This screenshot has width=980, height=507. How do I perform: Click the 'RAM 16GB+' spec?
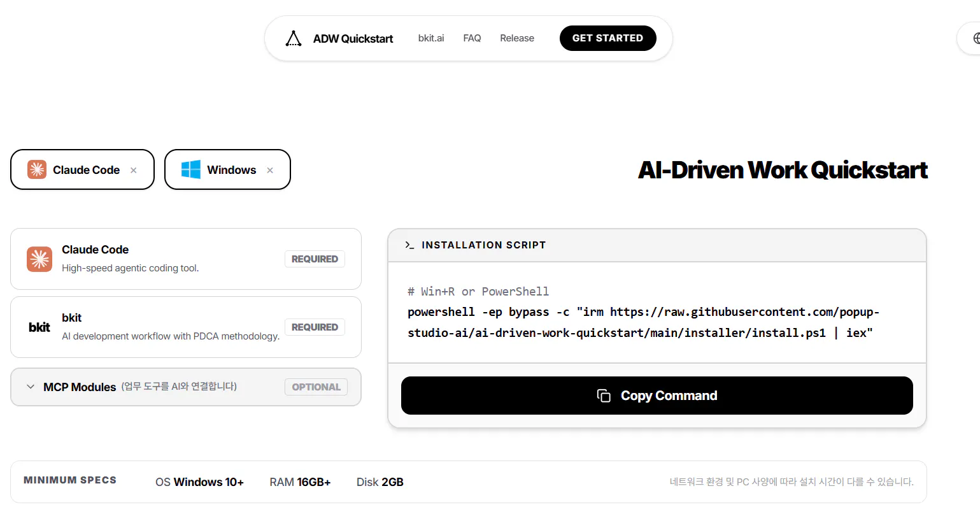[x=300, y=482]
